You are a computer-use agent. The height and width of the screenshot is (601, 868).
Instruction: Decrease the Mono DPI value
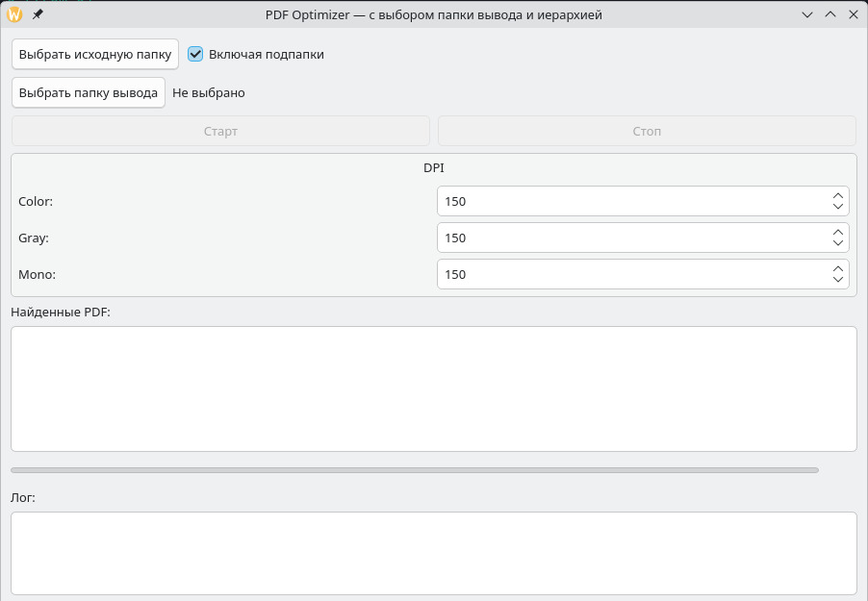(x=838, y=280)
